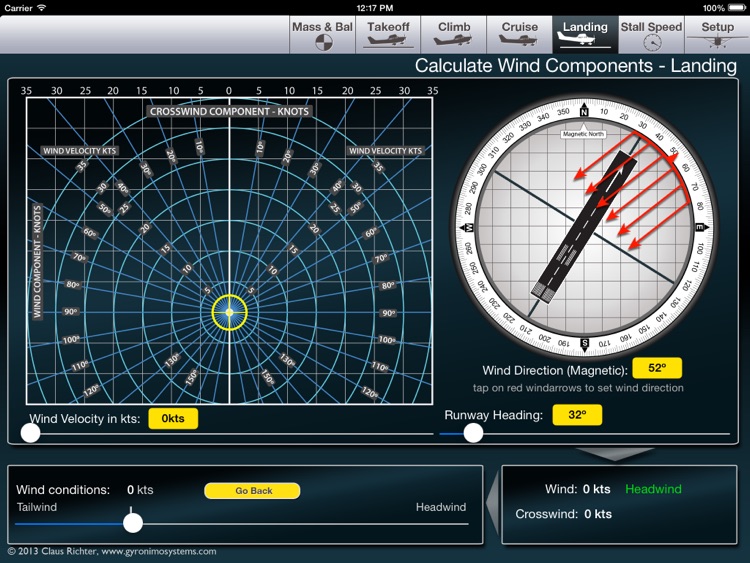This screenshot has width=750, height=563.
Task: Tap the Tailwind label under wind conditions
Action: tap(37, 507)
